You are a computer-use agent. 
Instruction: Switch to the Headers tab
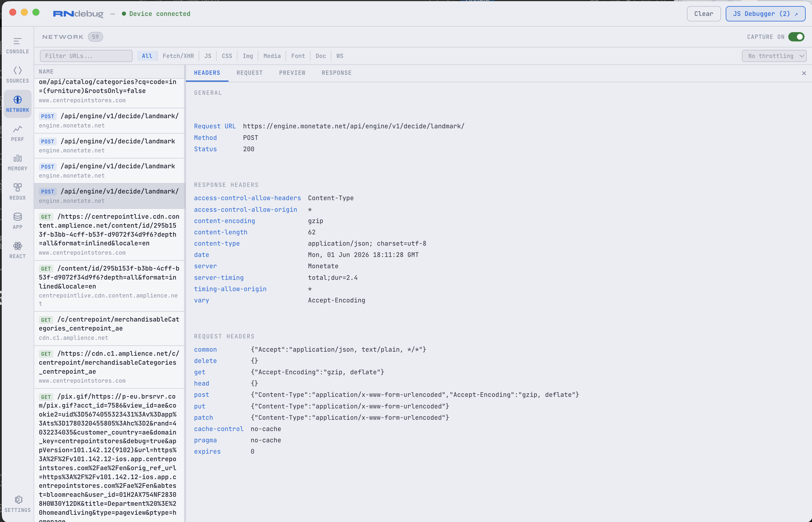[207, 73]
